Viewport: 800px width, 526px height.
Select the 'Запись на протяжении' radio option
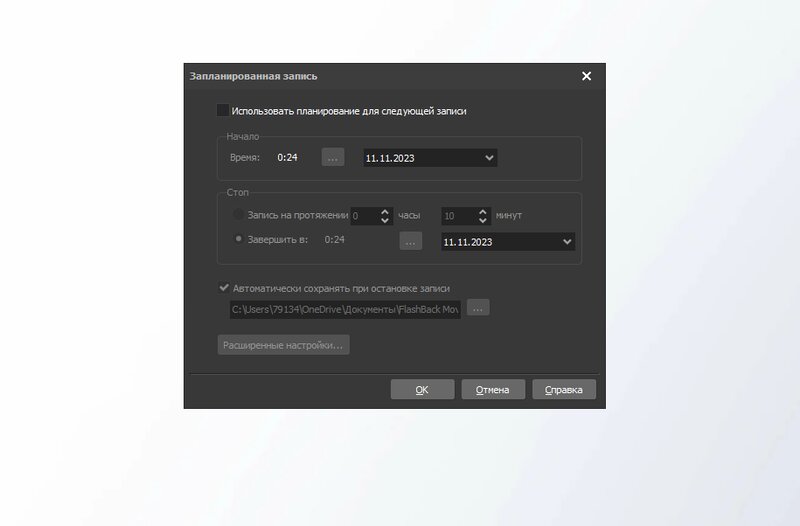coord(238,215)
